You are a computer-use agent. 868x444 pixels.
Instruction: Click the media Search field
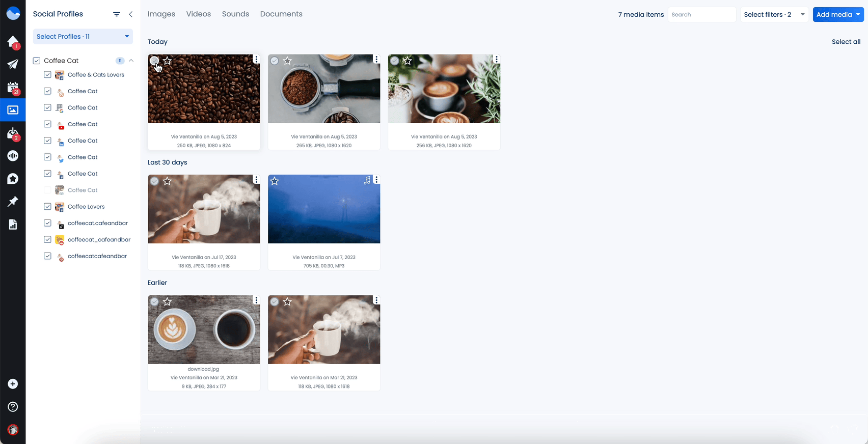702,14
